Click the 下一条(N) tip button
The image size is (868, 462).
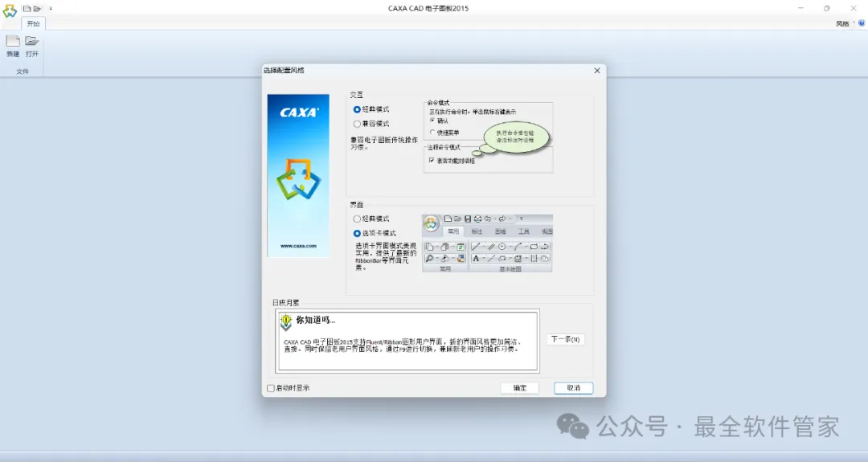(x=565, y=339)
